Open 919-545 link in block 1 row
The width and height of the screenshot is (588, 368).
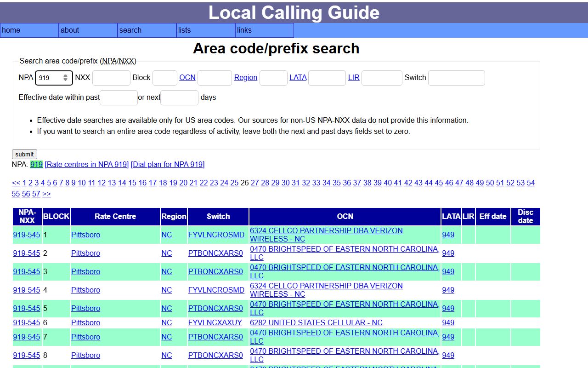point(27,235)
